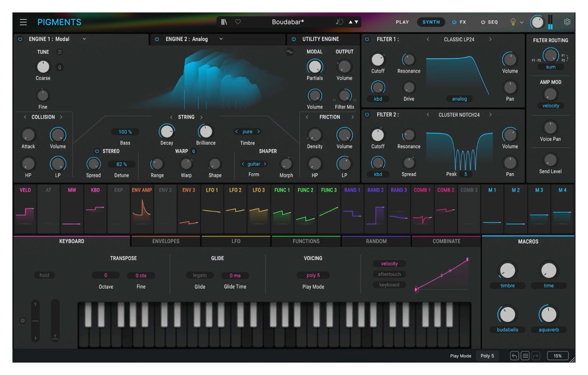Click previous String type arrow
Screen dimensions: 588x375
click(171, 117)
